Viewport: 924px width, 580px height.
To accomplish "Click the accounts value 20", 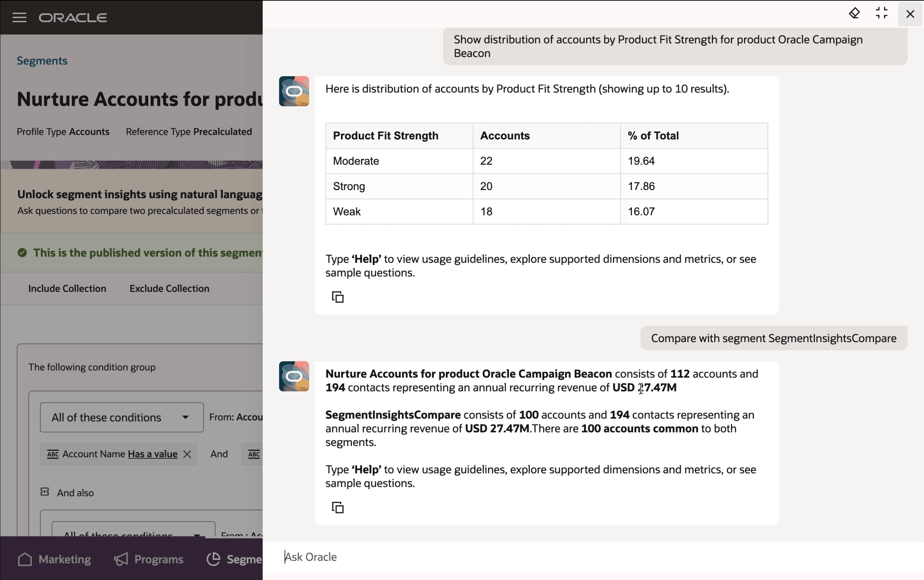I will click(x=486, y=186).
